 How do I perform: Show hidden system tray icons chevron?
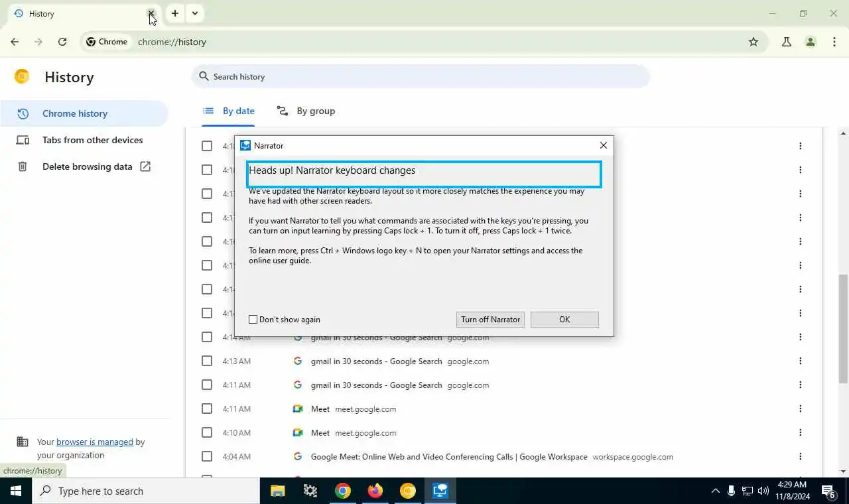click(715, 491)
